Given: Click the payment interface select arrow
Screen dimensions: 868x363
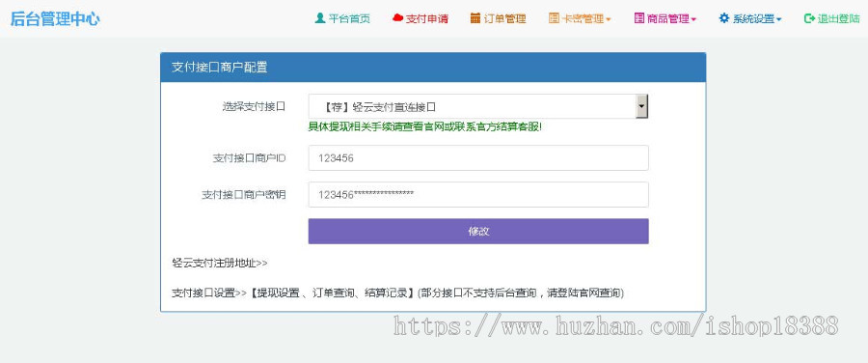Looking at the screenshot, I should 641,106.
